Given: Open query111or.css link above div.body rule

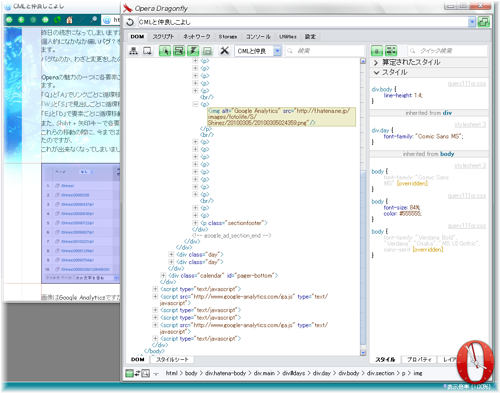Looking at the screenshot, I should (467, 84).
